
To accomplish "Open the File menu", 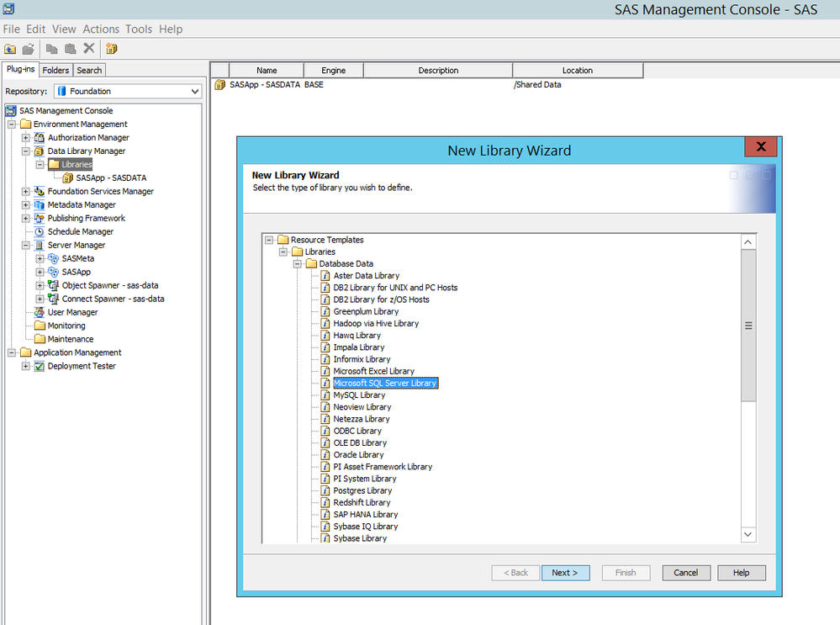I will pyautogui.click(x=11, y=29).
